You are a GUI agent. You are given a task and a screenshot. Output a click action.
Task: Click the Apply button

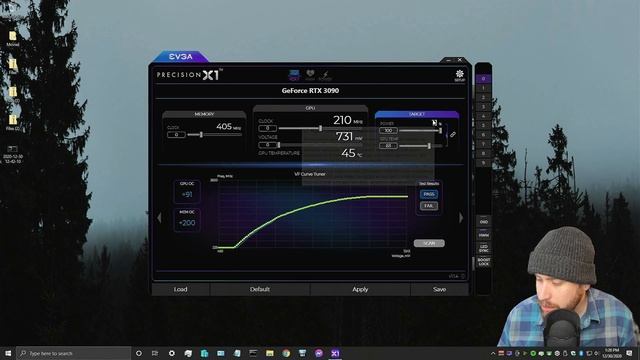click(x=360, y=289)
